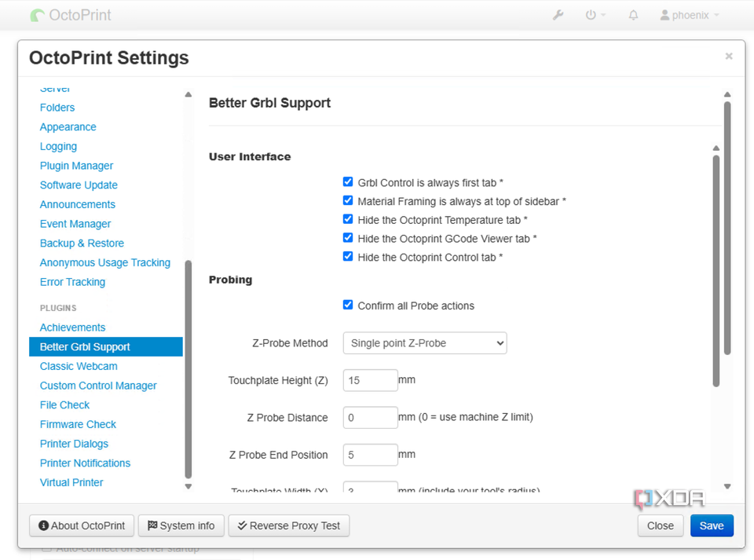Screen dimensions: 754x560
Task: Open the phoenix user menu
Action: 690,16
